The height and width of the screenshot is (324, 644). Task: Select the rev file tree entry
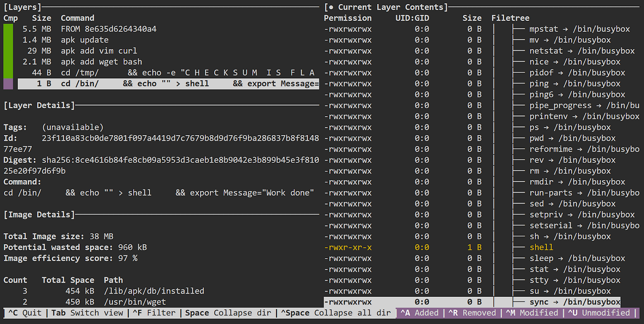(x=572, y=160)
